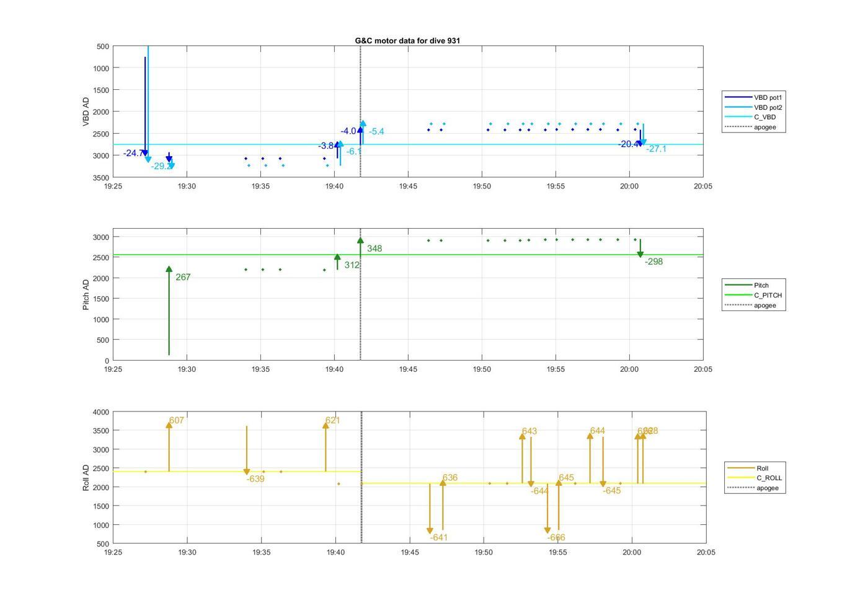The image size is (868, 611).
Task: Click the 'VBD AD' y-axis label
Action: point(86,112)
